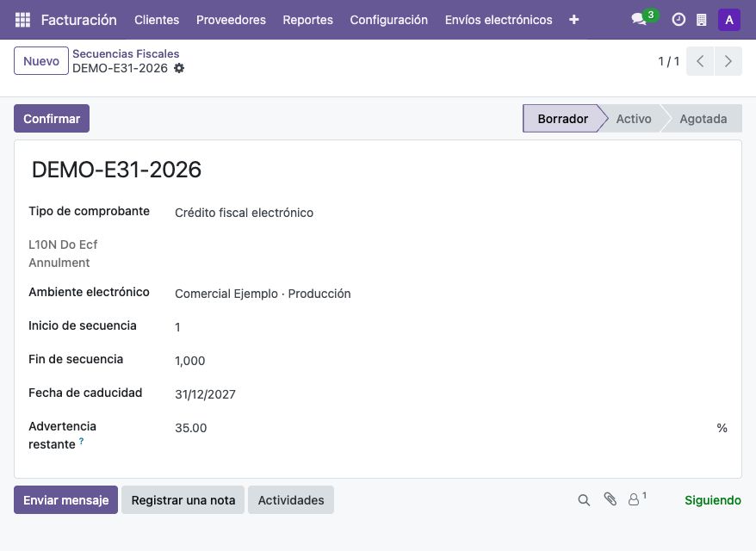This screenshot has height=551, width=756.
Task: Open user avatar A menu
Action: [729, 20]
